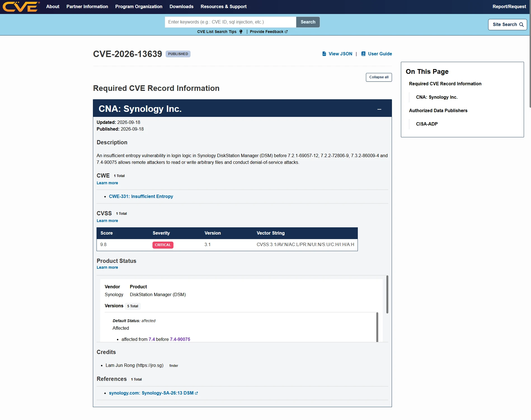
Task: Click the browser page scrollbar thumb
Action: tap(530, 54)
